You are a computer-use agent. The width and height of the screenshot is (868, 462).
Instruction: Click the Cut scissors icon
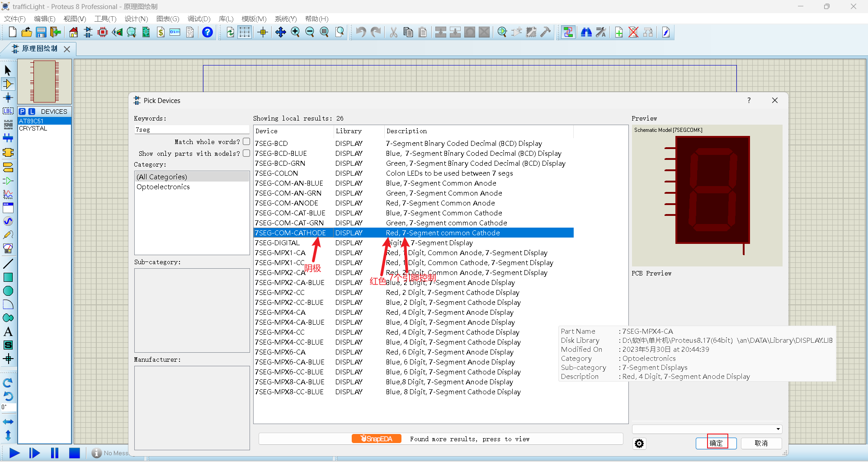point(394,32)
